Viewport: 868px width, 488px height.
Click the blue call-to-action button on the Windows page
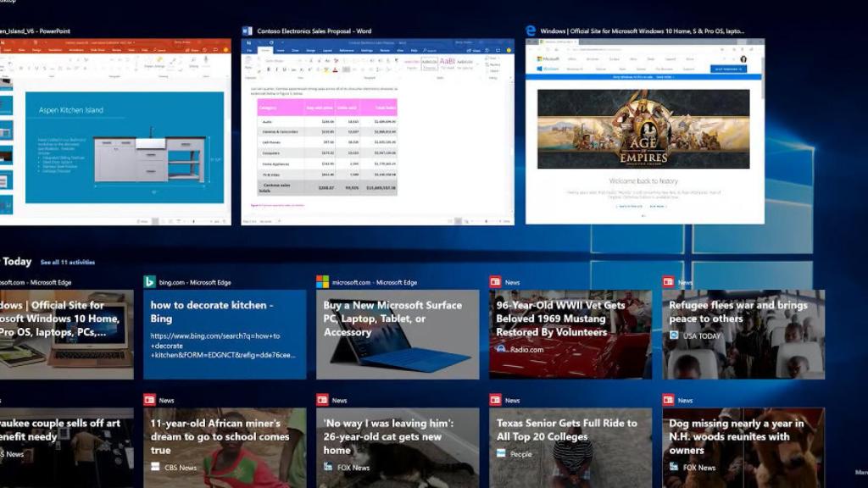(728, 69)
